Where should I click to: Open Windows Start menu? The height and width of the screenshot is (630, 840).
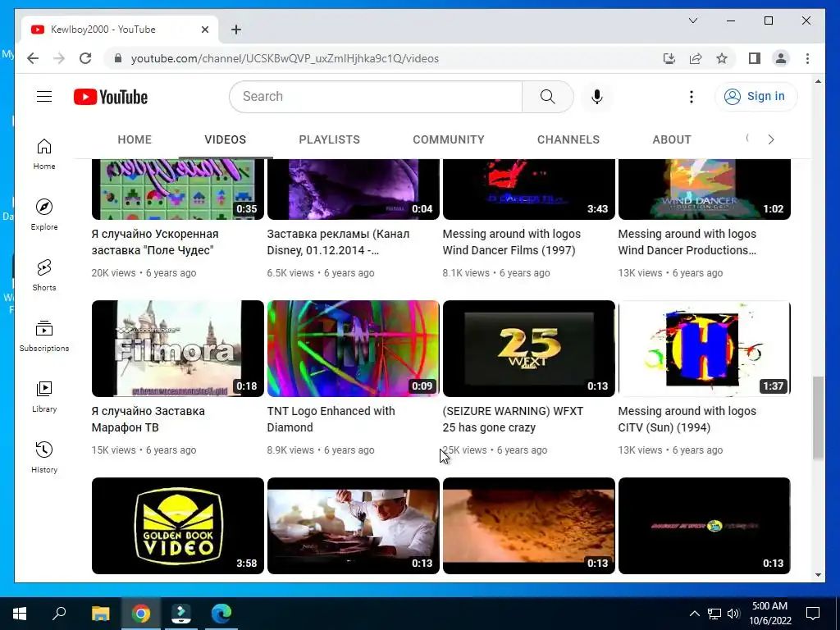pos(20,614)
